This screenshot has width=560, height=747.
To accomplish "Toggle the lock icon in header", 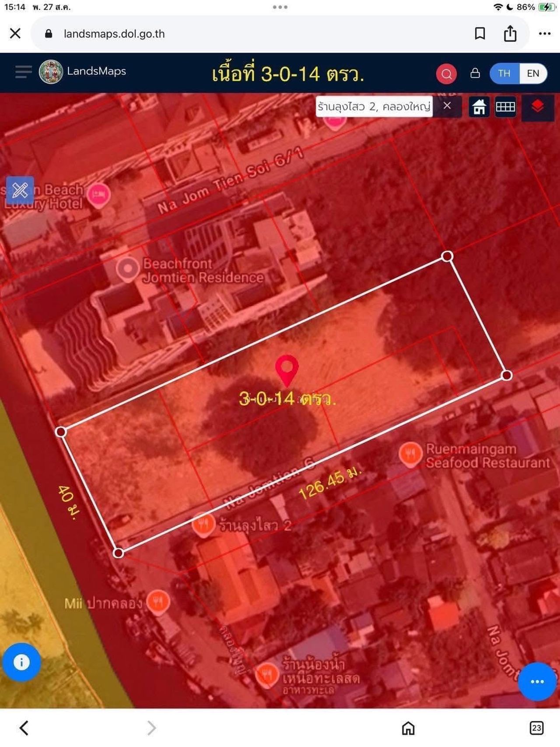I will point(475,73).
